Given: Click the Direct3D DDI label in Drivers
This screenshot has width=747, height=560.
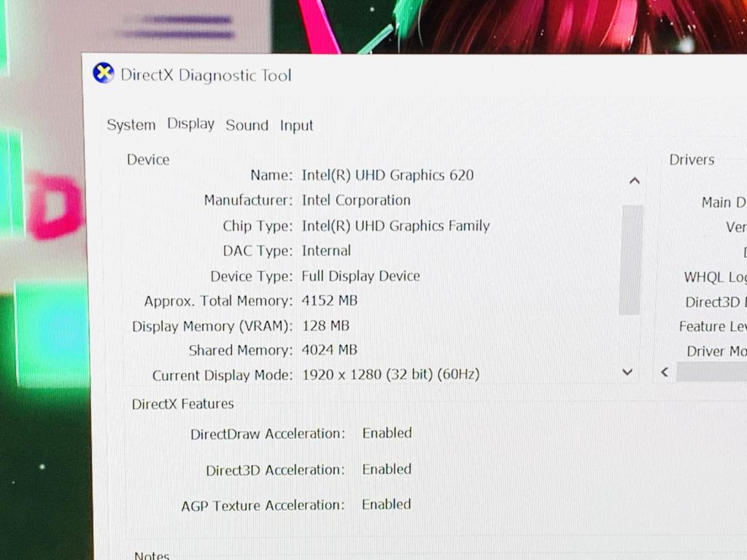Looking at the screenshot, I should (716, 302).
